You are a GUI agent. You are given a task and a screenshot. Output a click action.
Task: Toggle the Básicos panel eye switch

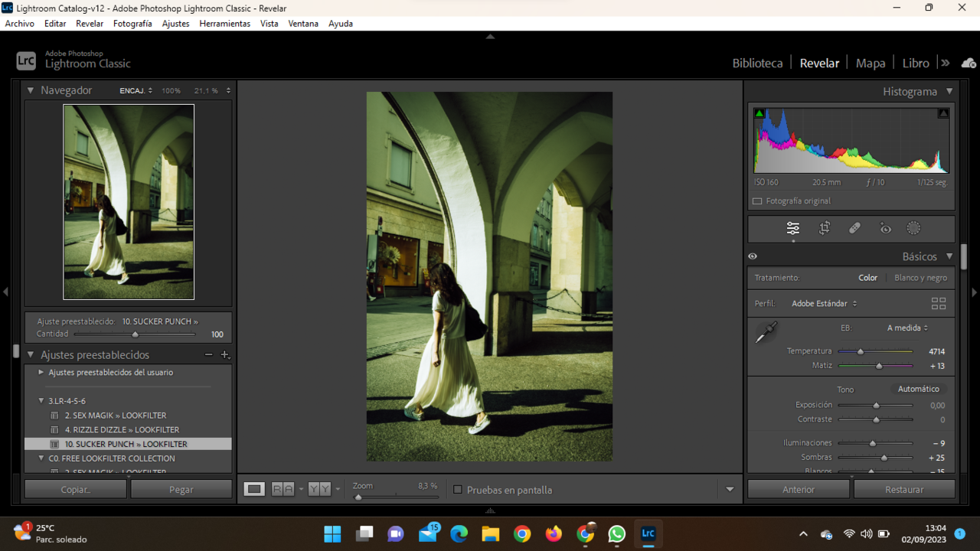tap(753, 256)
